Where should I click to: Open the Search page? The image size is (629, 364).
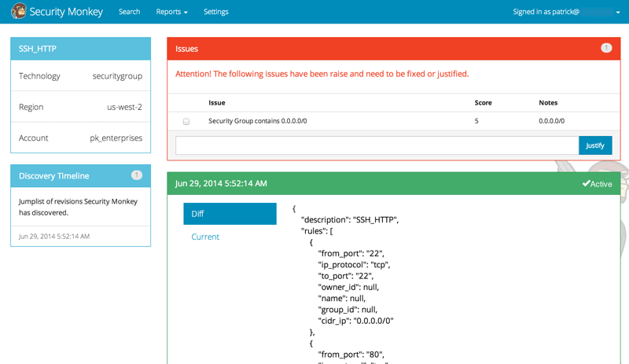pos(129,12)
